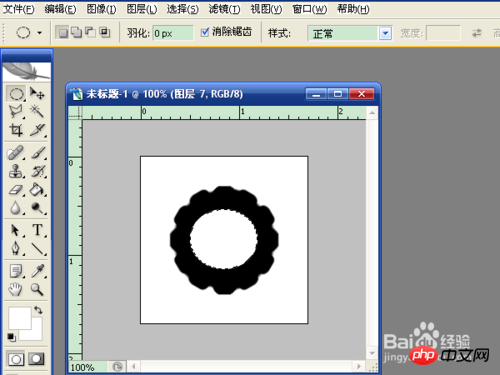Open the tool preset picker arrow
Screen dimensions: 500x375
point(40,33)
